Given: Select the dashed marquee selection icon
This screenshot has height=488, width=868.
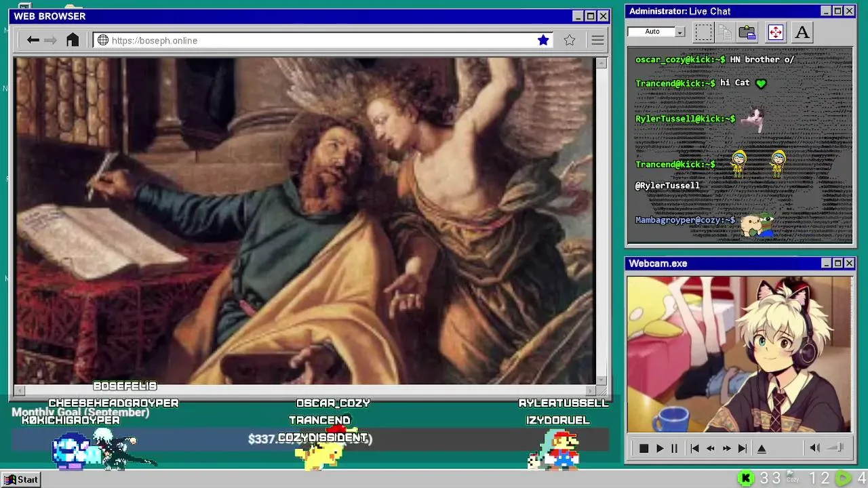Looking at the screenshot, I should [x=703, y=32].
